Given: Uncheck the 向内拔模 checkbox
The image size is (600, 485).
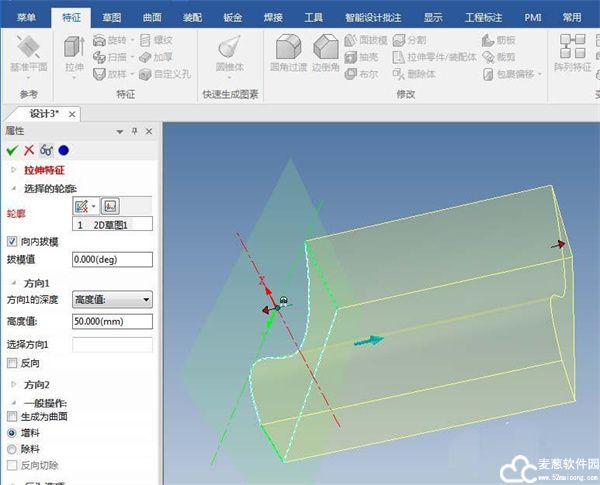Looking at the screenshot, I should (12, 242).
